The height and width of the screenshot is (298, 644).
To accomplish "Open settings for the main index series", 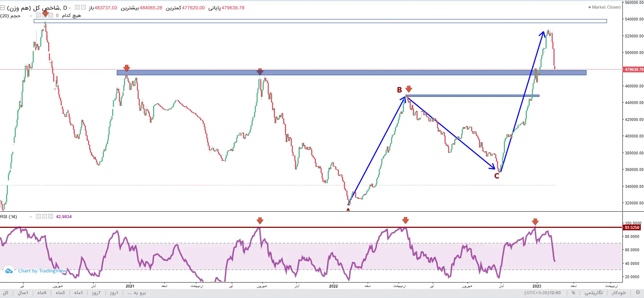I will 83,7.
